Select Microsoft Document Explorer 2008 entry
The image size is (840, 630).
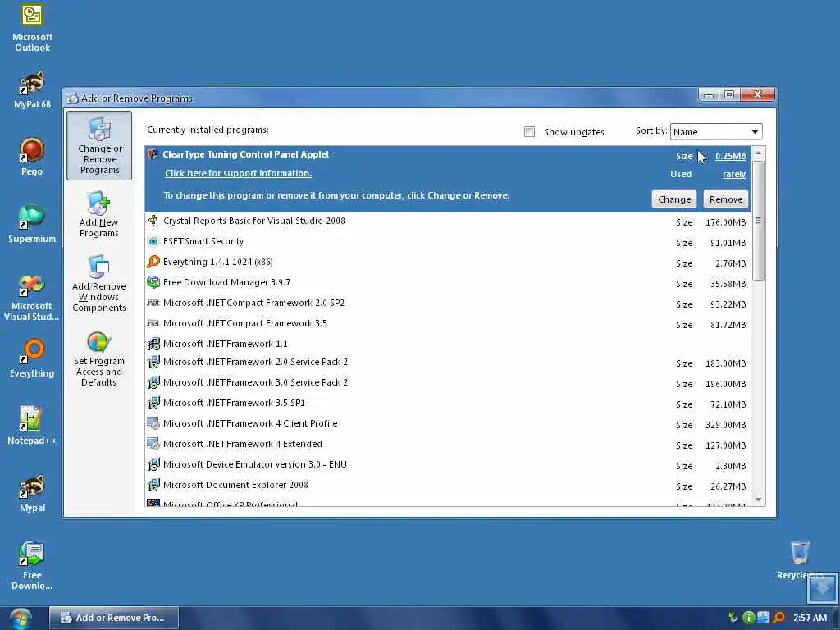448,486
